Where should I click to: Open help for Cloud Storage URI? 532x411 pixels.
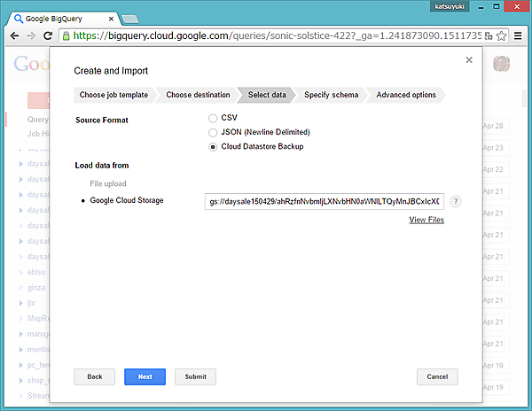pyautogui.click(x=456, y=202)
